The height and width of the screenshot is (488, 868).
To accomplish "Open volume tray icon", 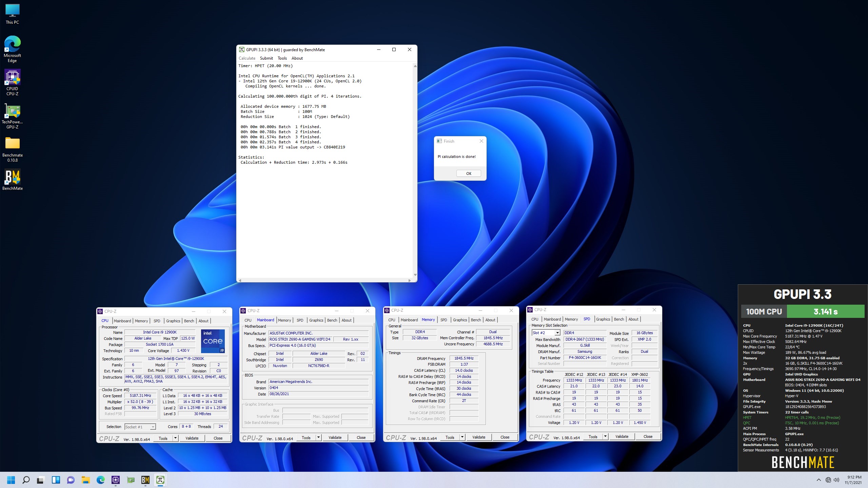I will [836, 480].
